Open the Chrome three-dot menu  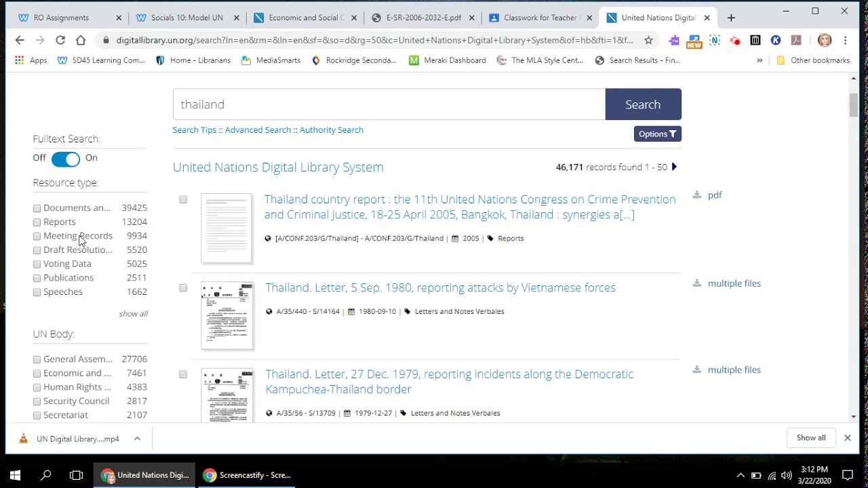[x=846, y=40]
